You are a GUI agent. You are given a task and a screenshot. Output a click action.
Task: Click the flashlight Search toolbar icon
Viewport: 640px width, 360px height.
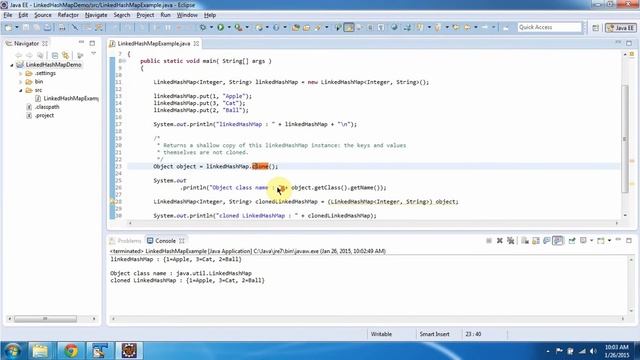[x=318, y=27]
